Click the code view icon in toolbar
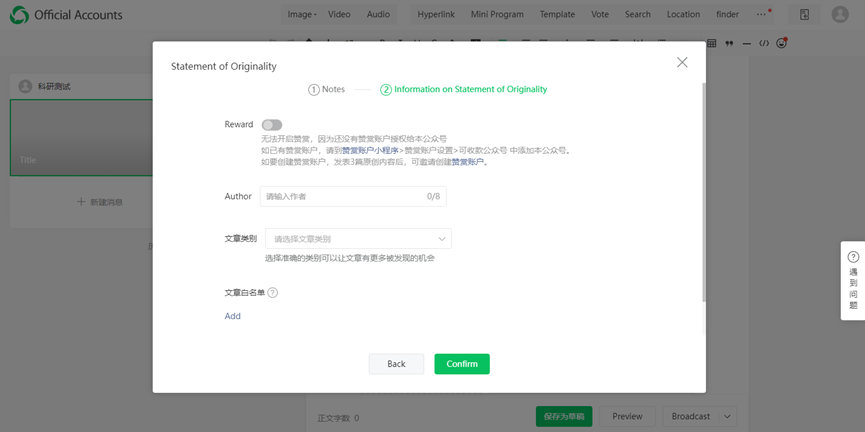 pyautogui.click(x=764, y=44)
